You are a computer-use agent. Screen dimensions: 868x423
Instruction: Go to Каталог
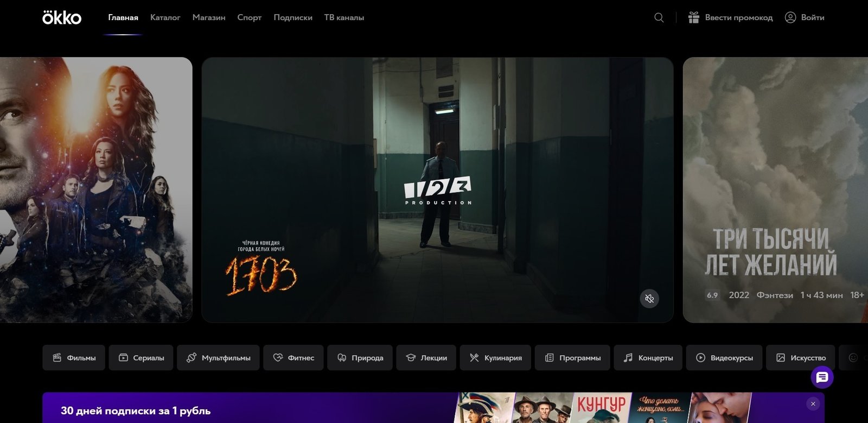[x=165, y=17]
